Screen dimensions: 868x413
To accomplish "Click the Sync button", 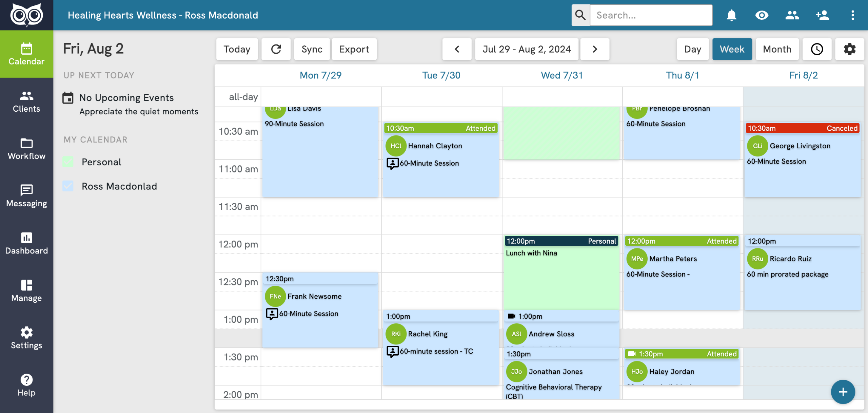I will 312,49.
